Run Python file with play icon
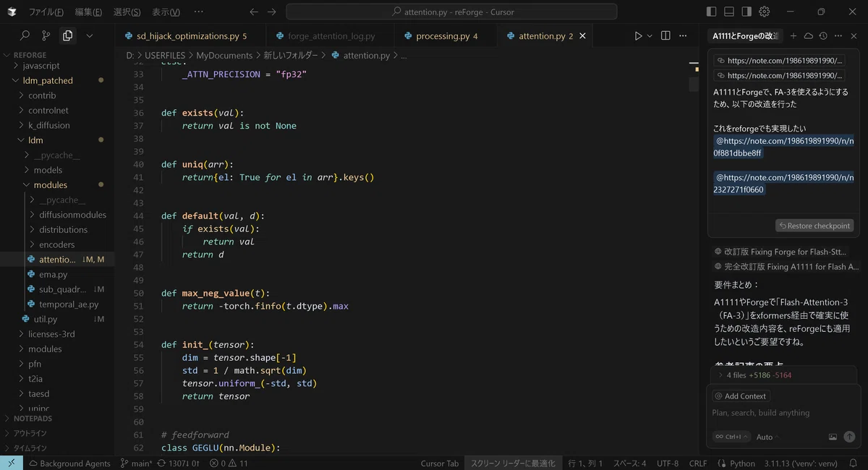Viewport: 868px width, 470px height. 638,35
